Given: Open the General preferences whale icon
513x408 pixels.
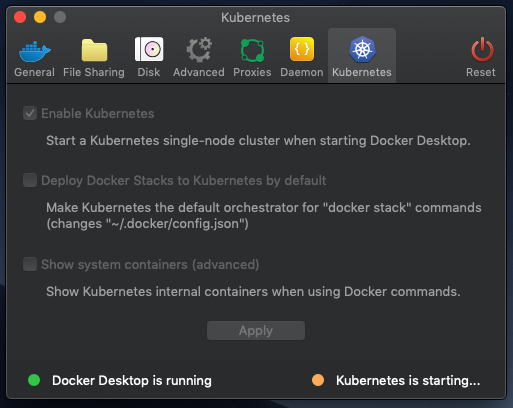Looking at the screenshot, I should tap(35, 51).
